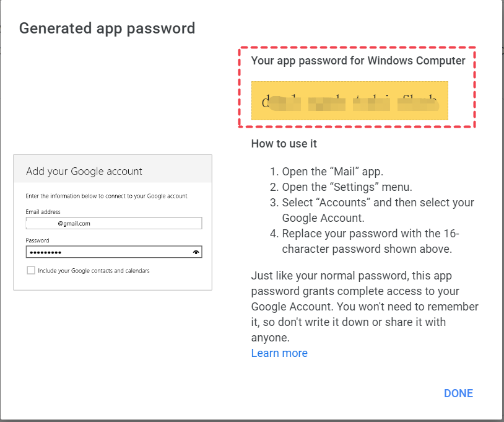Click the Your app password for Windows Computer heading
Image resolution: width=504 pixels, height=422 pixels.
click(x=358, y=61)
